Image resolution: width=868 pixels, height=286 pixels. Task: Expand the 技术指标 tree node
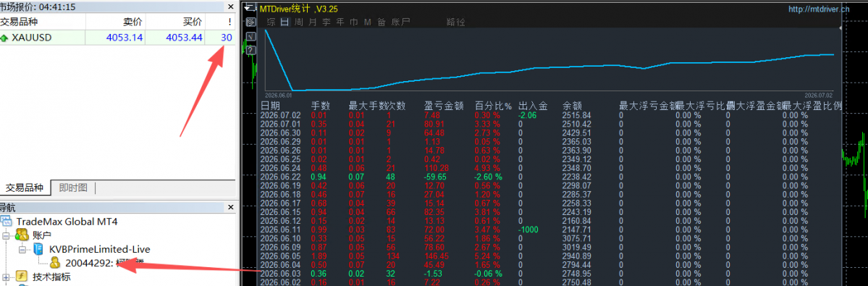[x=6, y=277]
